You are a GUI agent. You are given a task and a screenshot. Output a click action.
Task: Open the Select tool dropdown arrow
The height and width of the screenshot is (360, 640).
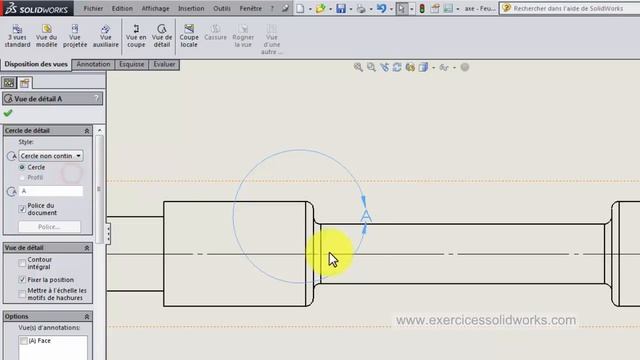(411, 9)
